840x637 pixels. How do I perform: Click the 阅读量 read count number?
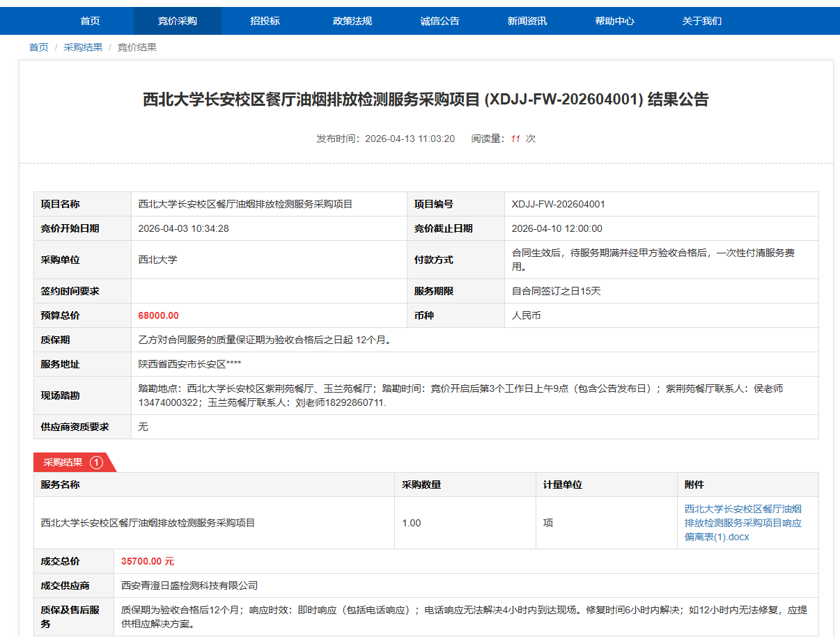pyautogui.click(x=515, y=139)
